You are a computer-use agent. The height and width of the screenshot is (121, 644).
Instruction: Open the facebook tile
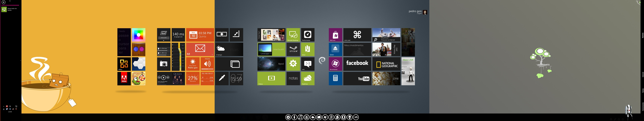tap(357, 64)
